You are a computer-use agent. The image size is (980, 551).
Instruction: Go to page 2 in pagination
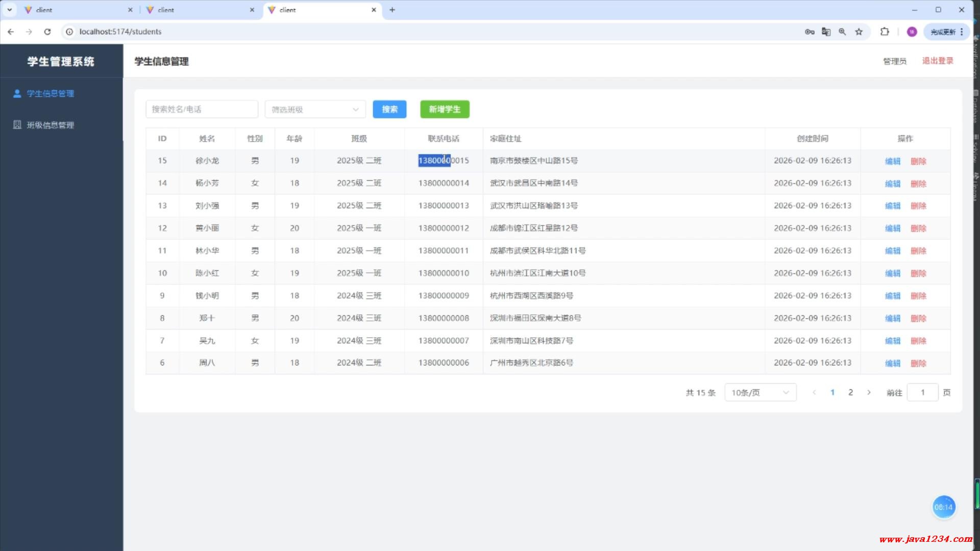click(x=850, y=392)
